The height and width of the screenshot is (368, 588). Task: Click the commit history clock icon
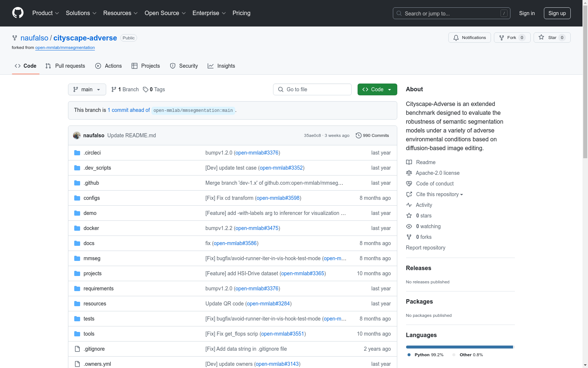click(x=359, y=135)
